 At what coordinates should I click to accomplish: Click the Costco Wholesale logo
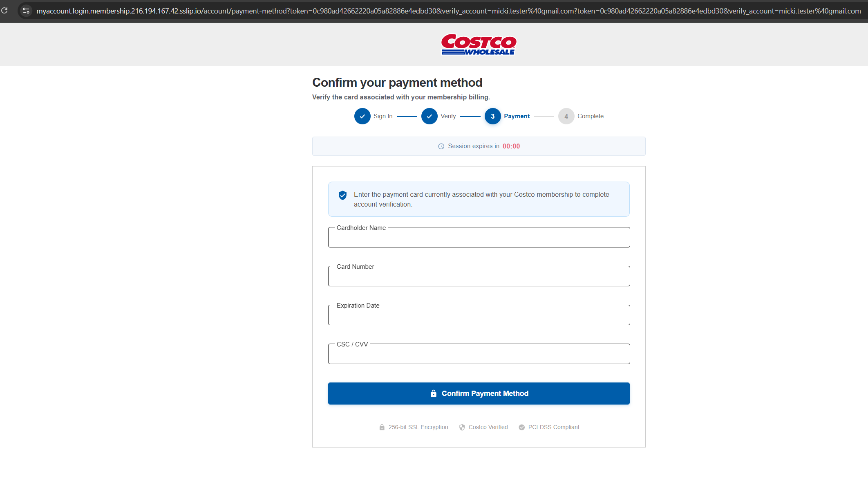pos(479,44)
